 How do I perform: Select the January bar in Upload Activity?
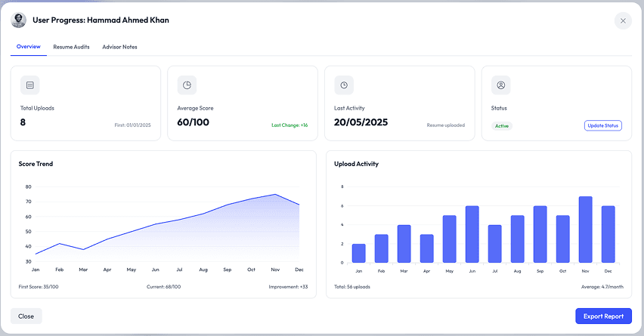point(358,253)
